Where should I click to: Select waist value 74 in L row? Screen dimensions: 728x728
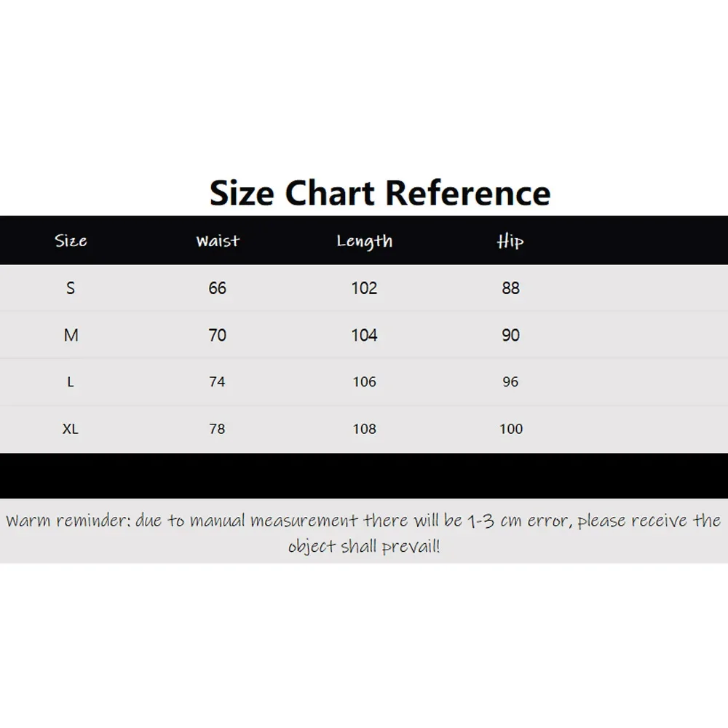(218, 382)
